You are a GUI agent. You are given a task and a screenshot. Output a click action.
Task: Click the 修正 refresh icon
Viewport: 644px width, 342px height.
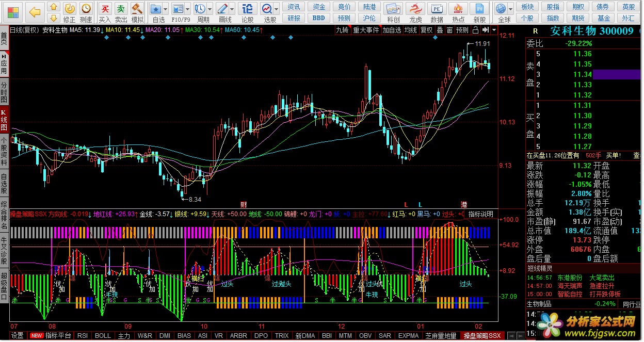click(x=70, y=8)
